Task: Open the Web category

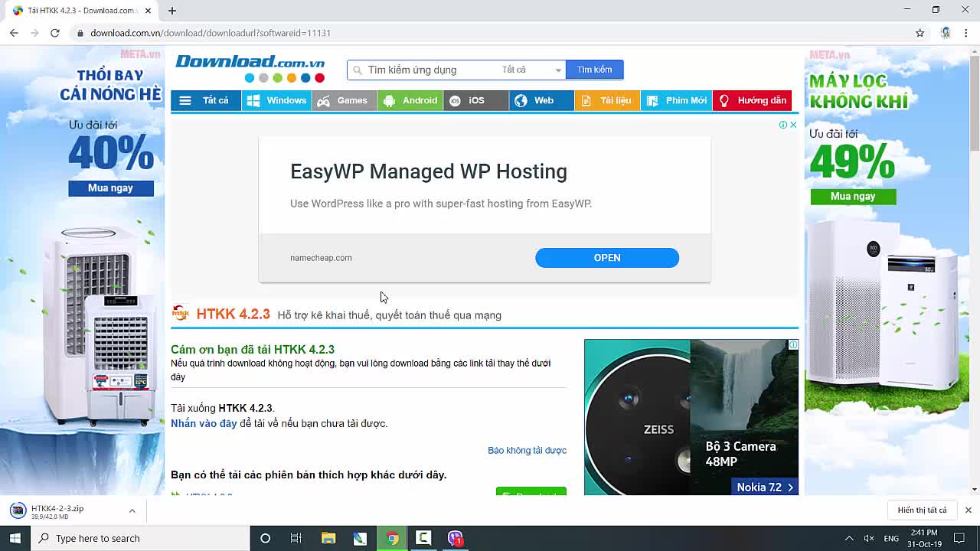Action: pos(541,100)
